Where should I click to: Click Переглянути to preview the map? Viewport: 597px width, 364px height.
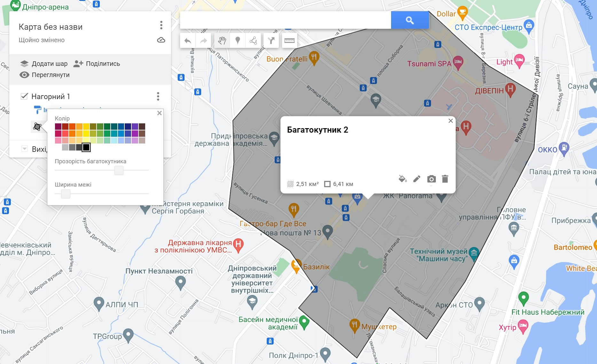tap(44, 75)
